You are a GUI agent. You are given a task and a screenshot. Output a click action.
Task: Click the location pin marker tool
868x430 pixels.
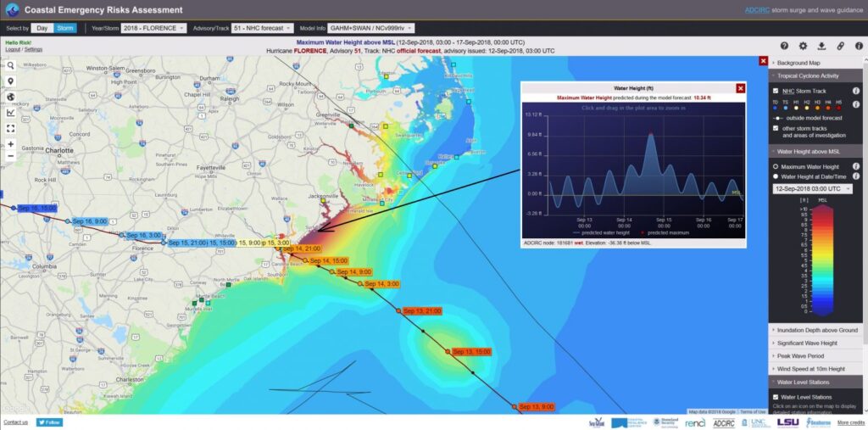pos(10,81)
